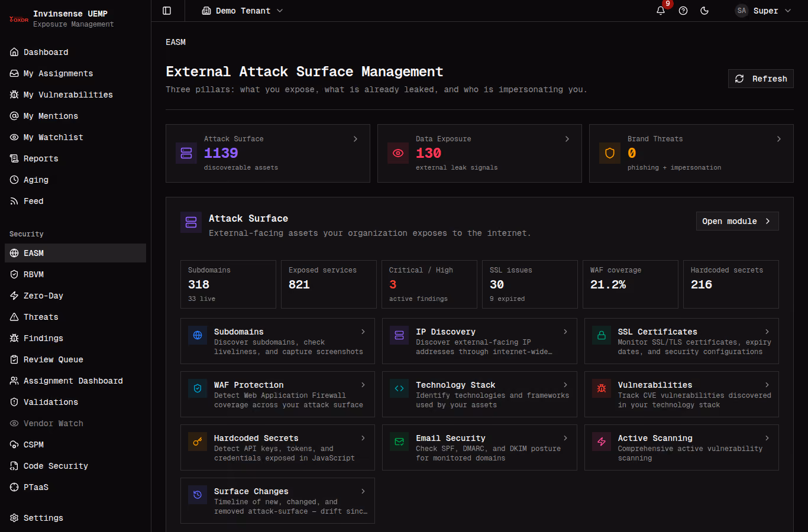Click the Refresh button
The width and height of the screenshot is (808, 532).
point(761,79)
